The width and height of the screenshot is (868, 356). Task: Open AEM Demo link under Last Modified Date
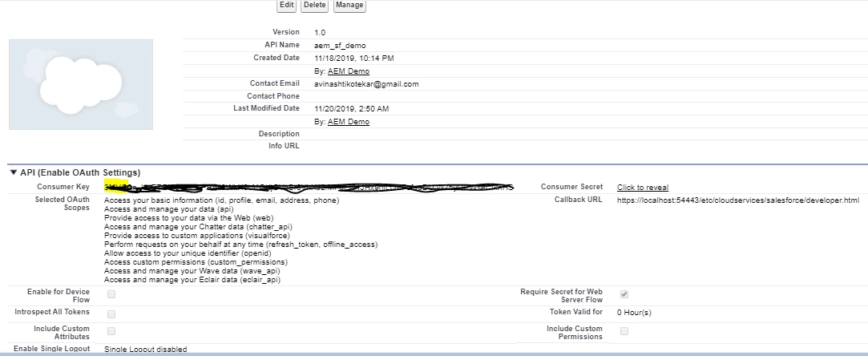pyautogui.click(x=348, y=122)
